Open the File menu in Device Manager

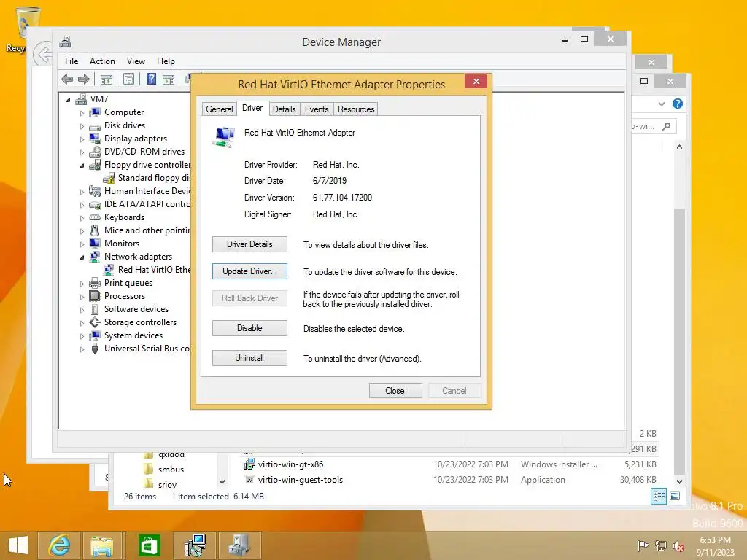coord(71,61)
